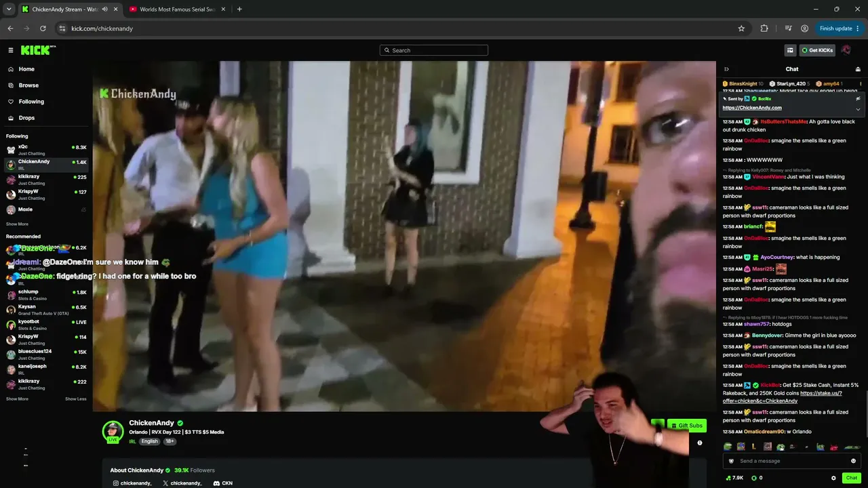868x488 pixels.
Task: Click StarLyn_420 in top gifters bar
Action: pos(791,83)
